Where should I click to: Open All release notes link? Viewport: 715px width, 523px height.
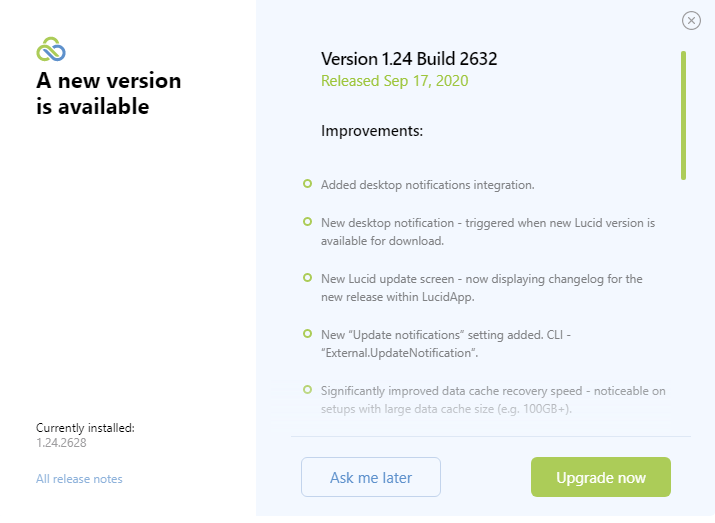click(79, 479)
